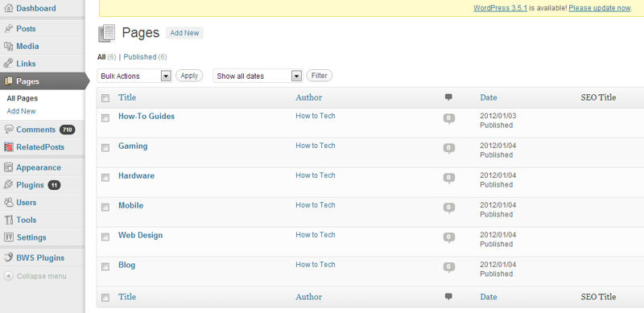Click the Comments speech bubble icon in sidebar
This screenshot has width=644, height=313.
(x=8, y=130)
